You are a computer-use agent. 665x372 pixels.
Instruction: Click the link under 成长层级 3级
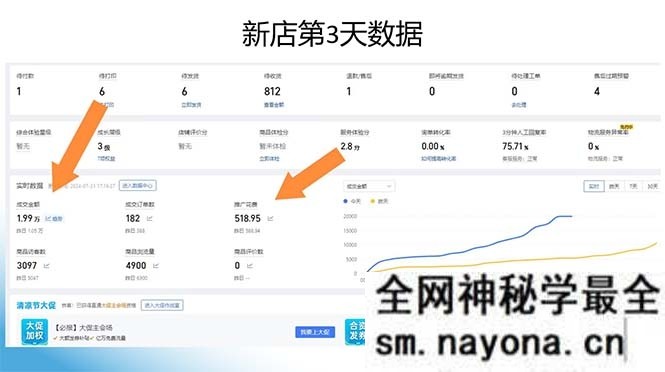point(106,159)
